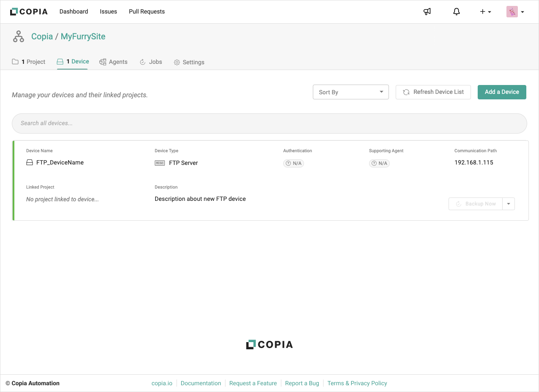Click Refresh Device List button
This screenshot has width=539, height=392.
(x=433, y=92)
